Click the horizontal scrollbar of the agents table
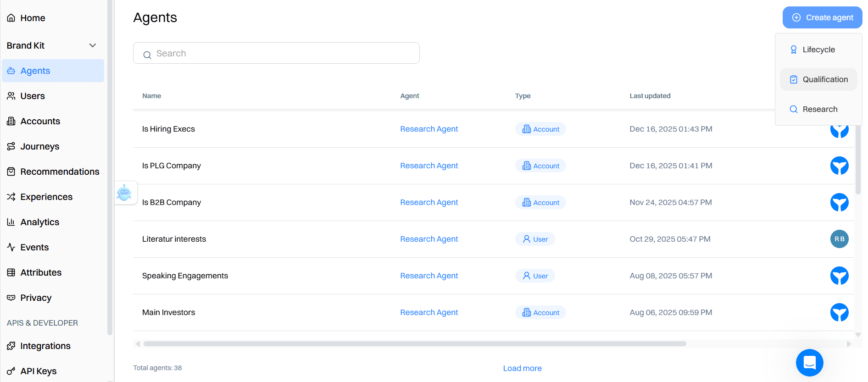The image size is (868, 382). [415, 343]
